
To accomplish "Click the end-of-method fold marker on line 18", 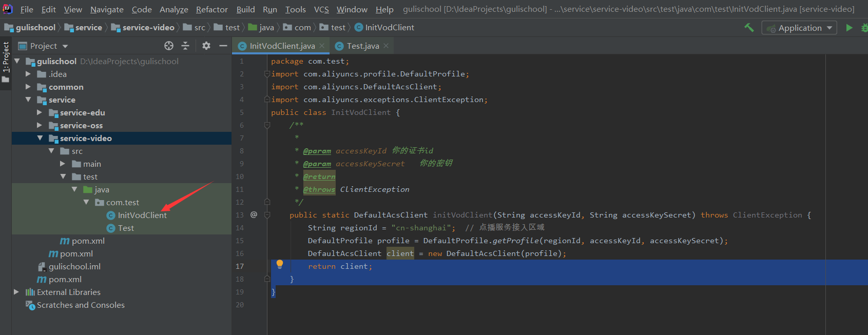I will tap(267, 279).
